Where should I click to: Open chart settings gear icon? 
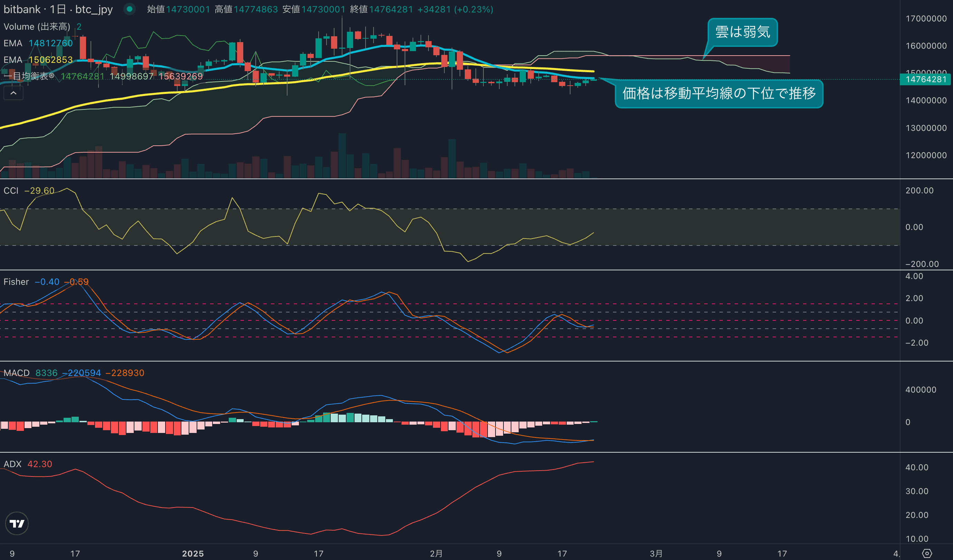[927, 553]
